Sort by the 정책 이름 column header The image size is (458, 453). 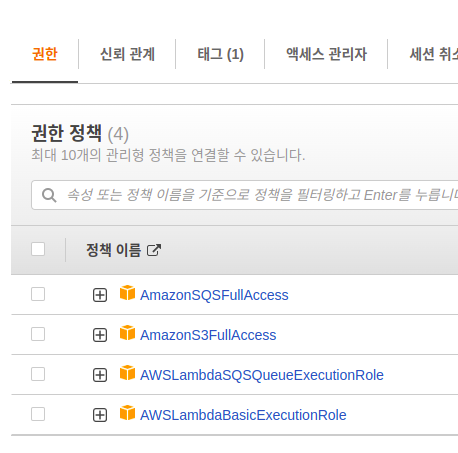click(x=113, y=250)
